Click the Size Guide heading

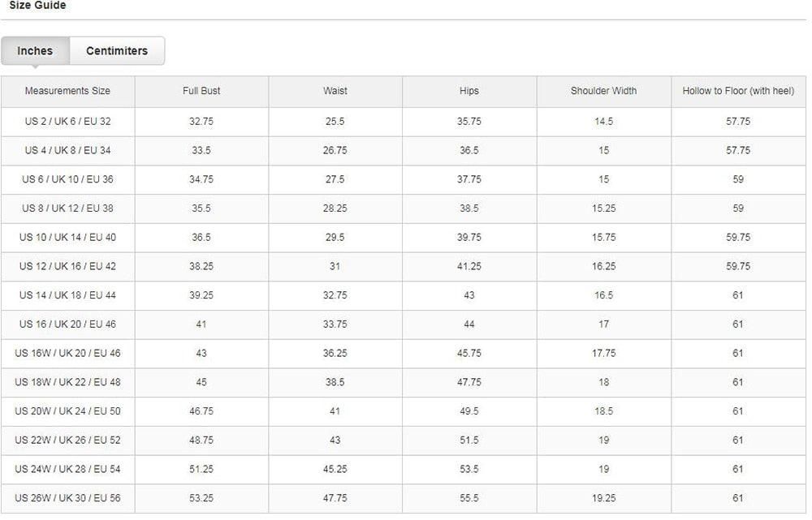(37, 6)
